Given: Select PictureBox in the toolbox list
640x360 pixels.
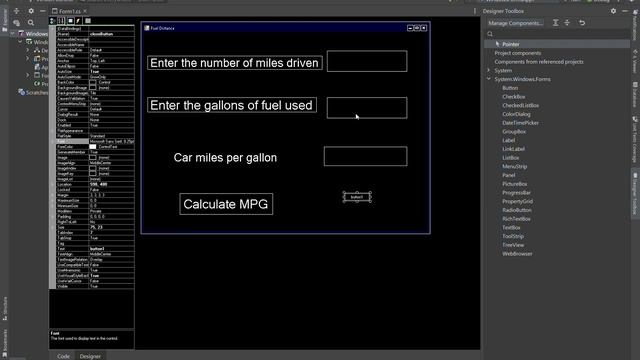Looking at the screenshot, I should click(515, 184).
